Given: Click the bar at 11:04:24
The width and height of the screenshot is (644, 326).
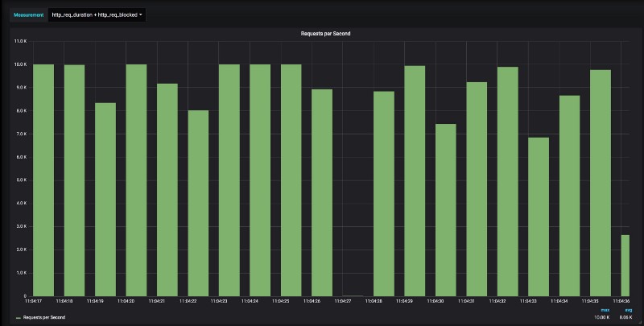Looking at the screenshot, I should click(260, 180).
